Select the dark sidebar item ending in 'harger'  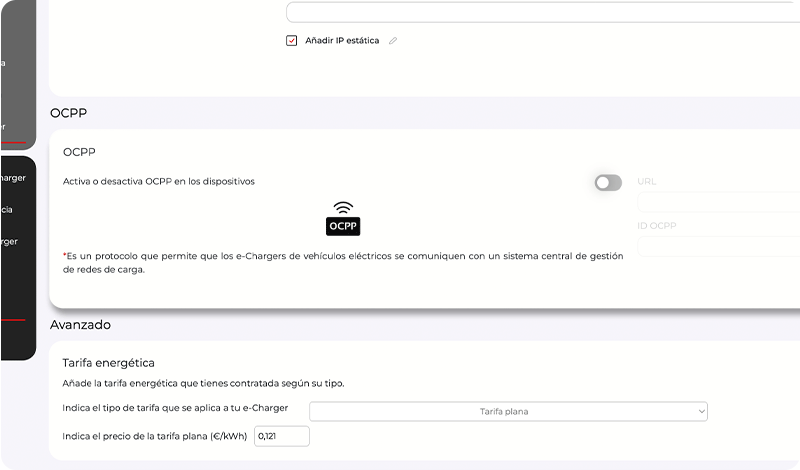(x=14, y=178)
